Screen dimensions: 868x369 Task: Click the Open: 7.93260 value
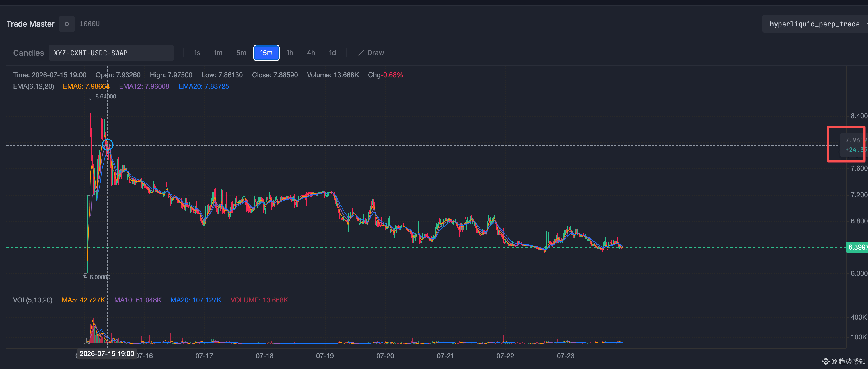coord(118,75)
